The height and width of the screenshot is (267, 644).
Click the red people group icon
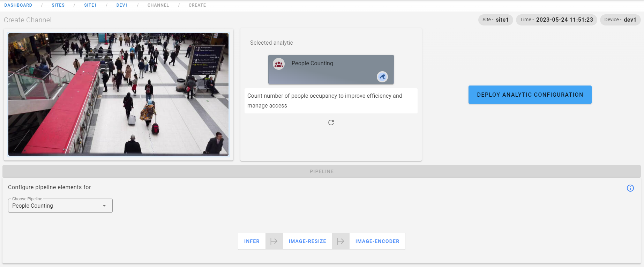coord(279,64)
